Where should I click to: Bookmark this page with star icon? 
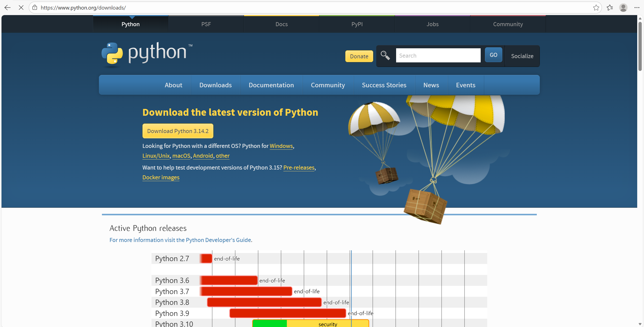[x=596, y=8]
